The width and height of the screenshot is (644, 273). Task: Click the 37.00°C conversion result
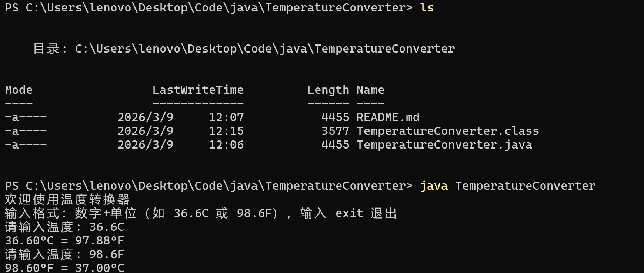pyautogui.click(x=99, y=268)
